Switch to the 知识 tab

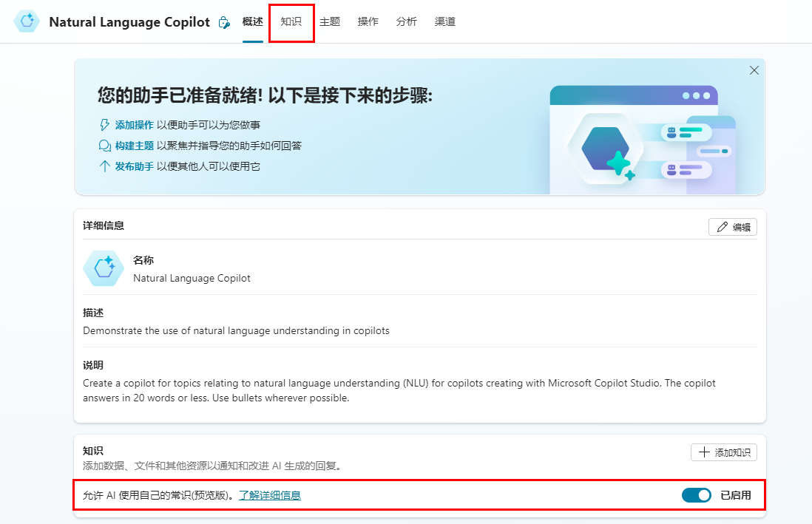(x=291, y=21)
